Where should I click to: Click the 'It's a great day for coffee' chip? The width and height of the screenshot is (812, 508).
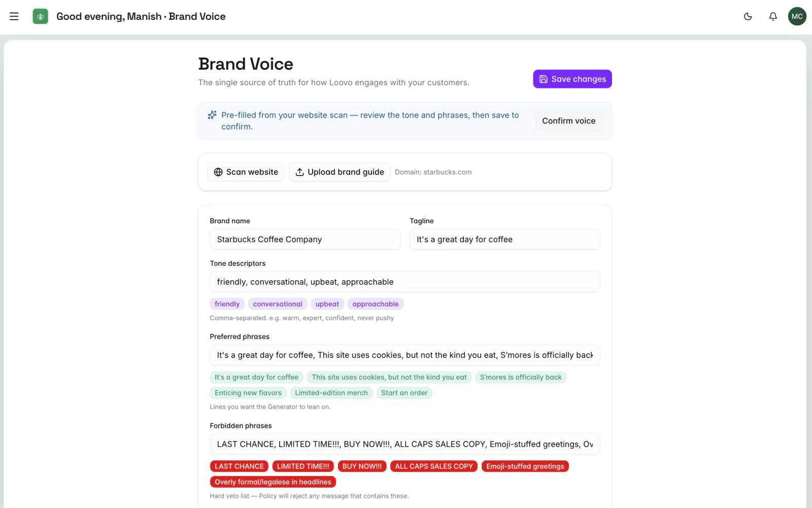(x=257, y=377)
